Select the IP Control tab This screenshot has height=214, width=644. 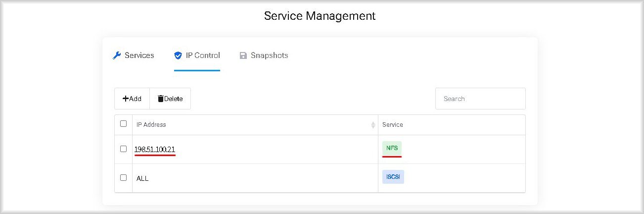[197, 55]
